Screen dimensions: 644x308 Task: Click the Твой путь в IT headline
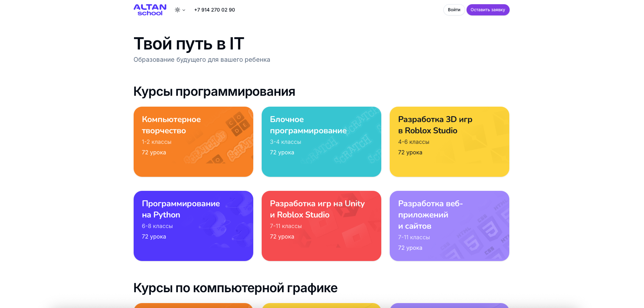(188, 44)
